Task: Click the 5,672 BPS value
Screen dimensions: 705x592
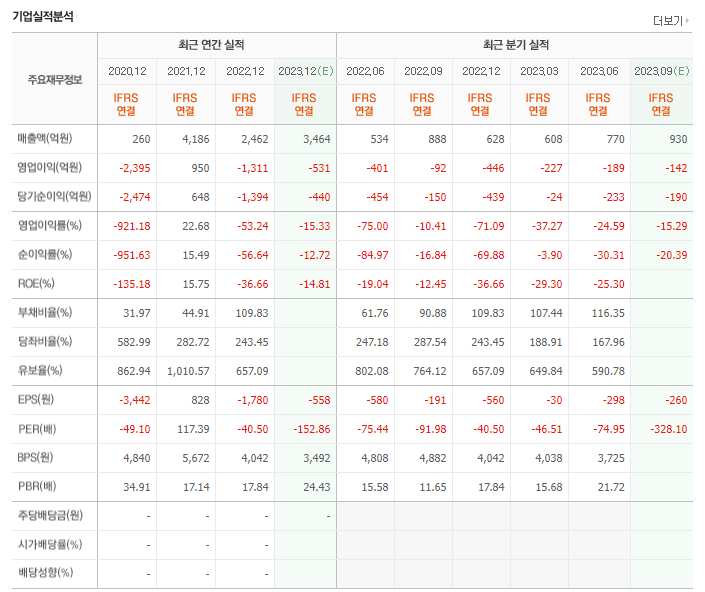Action: [x=196, y=458]
